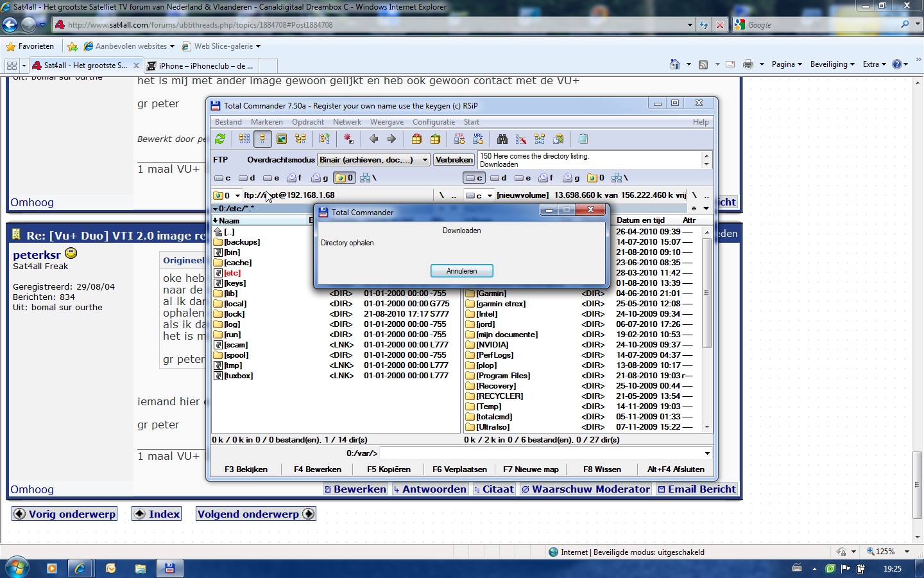Select FTP drive 0 in left drive bar
Image resolution: width=924 pixels, height=578 pixels.
[x=345, y=178]
